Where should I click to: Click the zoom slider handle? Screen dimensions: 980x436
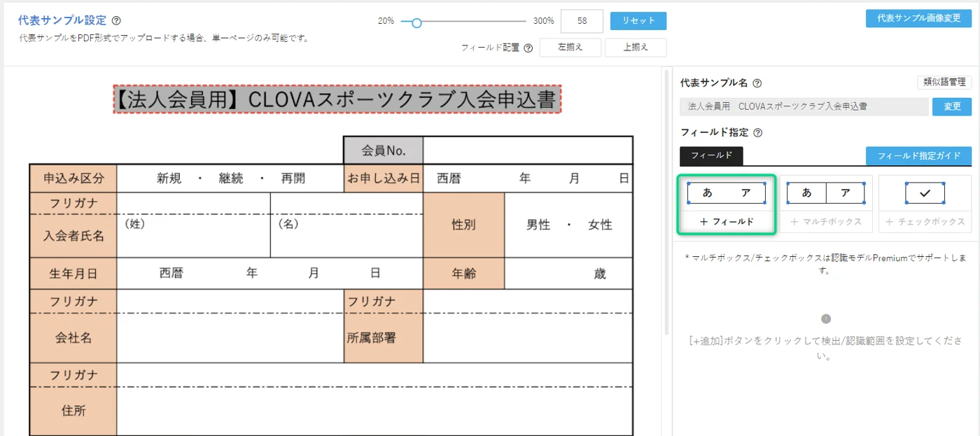pyautogui.click(x=416, y=22)
